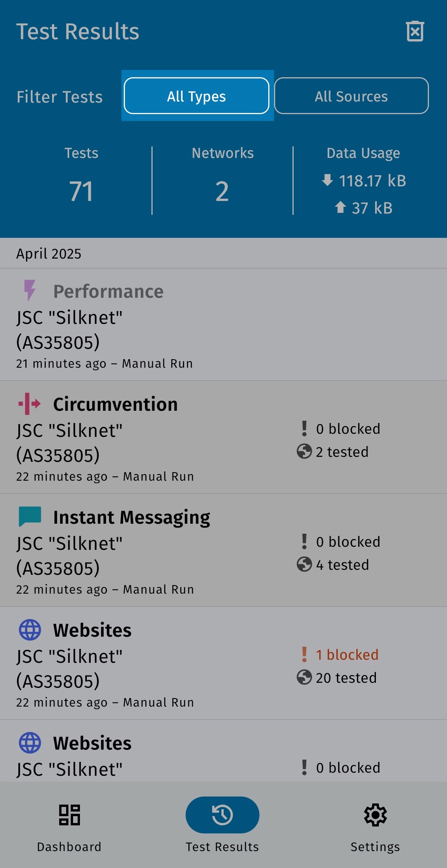
Task: Open the All Types filter dropdown
Action: pos(196,96)
